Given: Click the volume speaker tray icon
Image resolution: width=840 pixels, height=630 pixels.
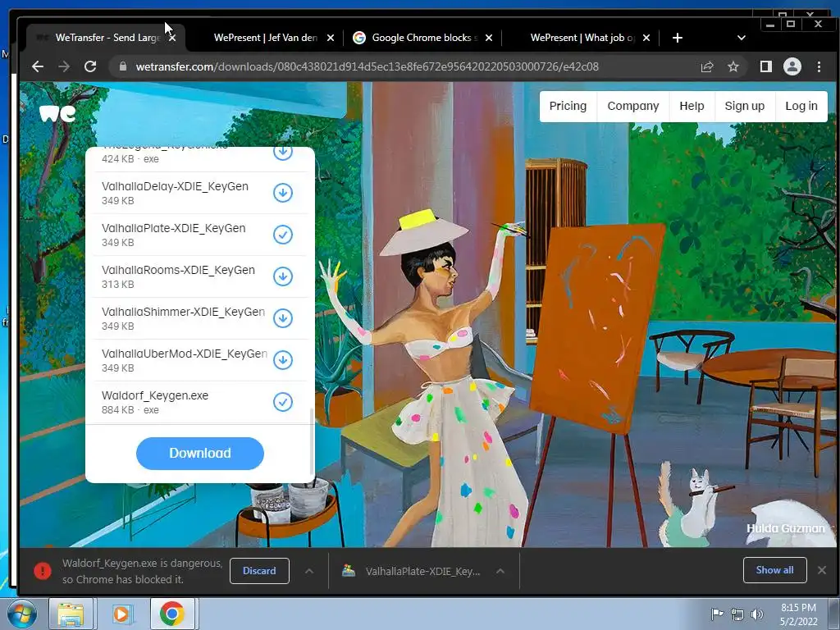Looking at the screenshot, I should pyautogui.click(x=757, y=614).
